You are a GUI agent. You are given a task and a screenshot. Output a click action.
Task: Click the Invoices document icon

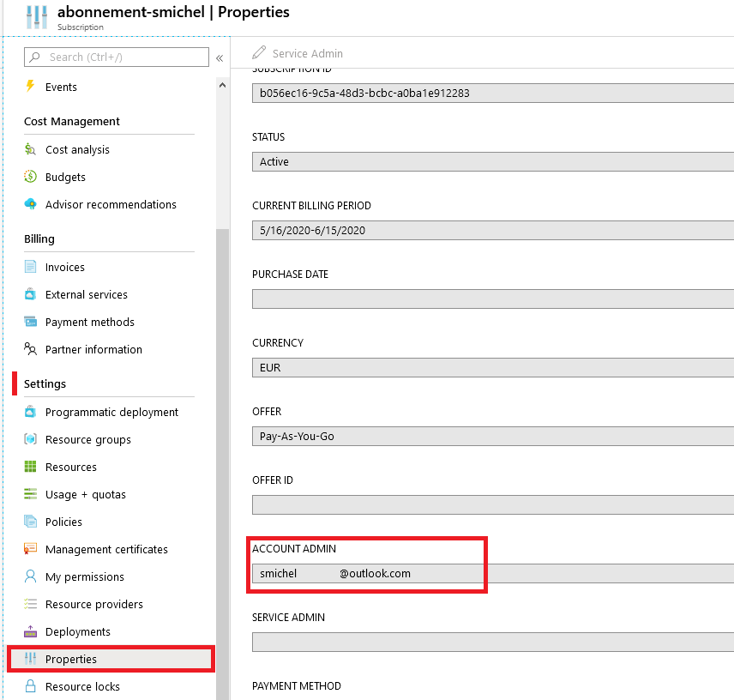pos(31,267)
